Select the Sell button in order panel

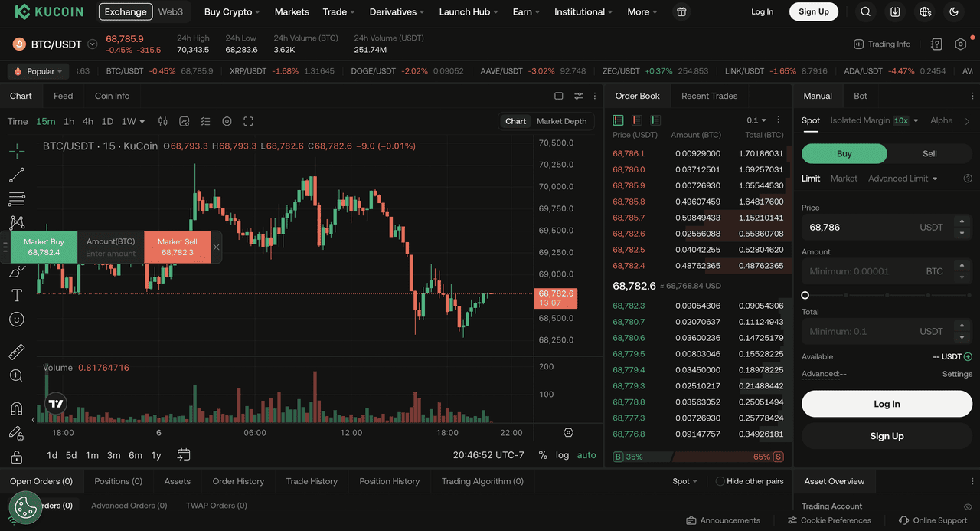pos(929,153)
